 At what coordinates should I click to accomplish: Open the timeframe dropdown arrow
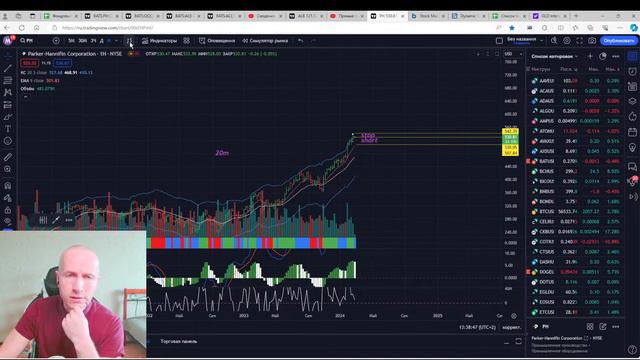coord(116,41)
